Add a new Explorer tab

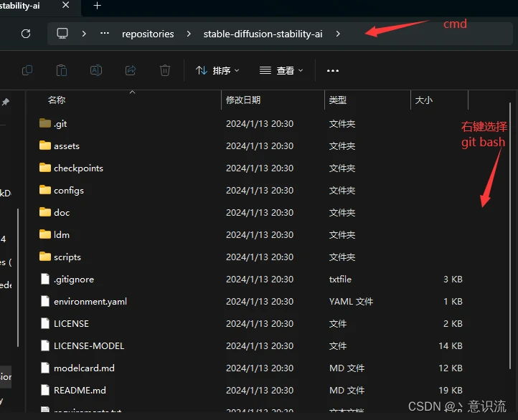click(97, 6)
